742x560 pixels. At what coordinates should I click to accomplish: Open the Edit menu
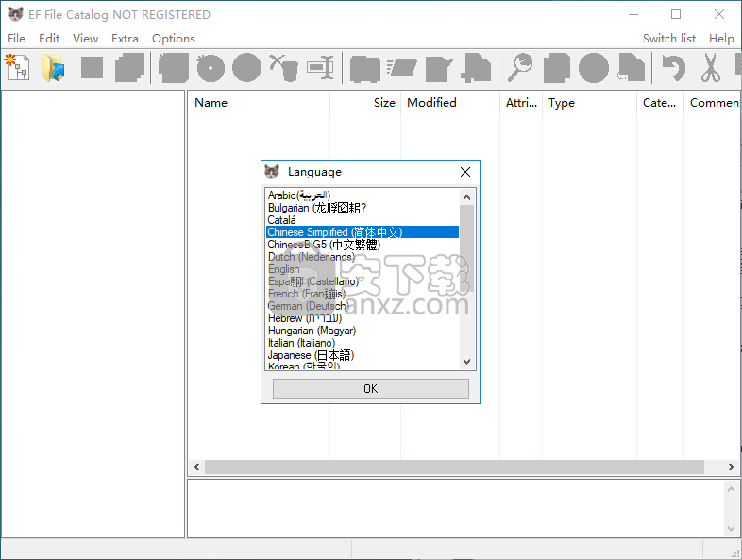49,39
